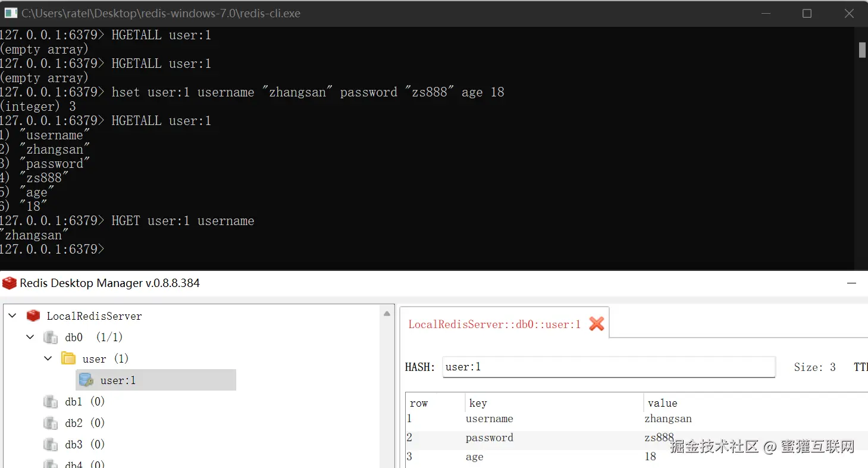Click the "(integer) 3" console output
The height and width of the screenshot is (468, 868).
point(38,107)
